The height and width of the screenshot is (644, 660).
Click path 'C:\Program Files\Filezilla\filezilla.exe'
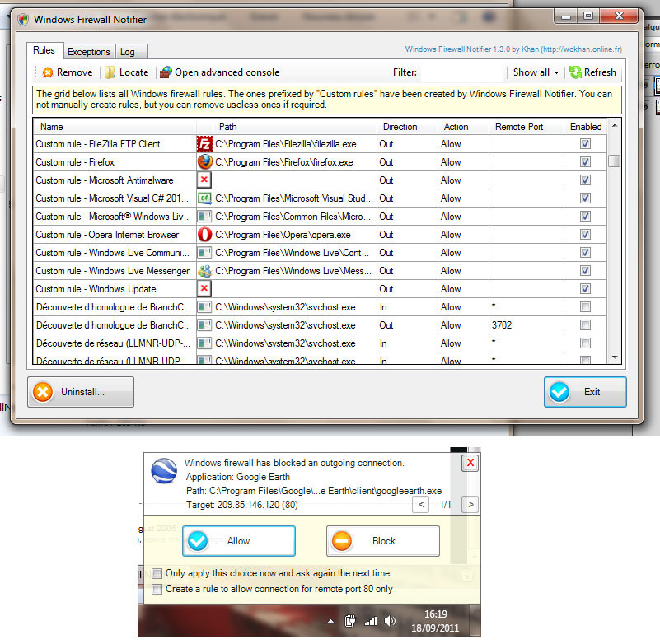(x=286, y=144)
